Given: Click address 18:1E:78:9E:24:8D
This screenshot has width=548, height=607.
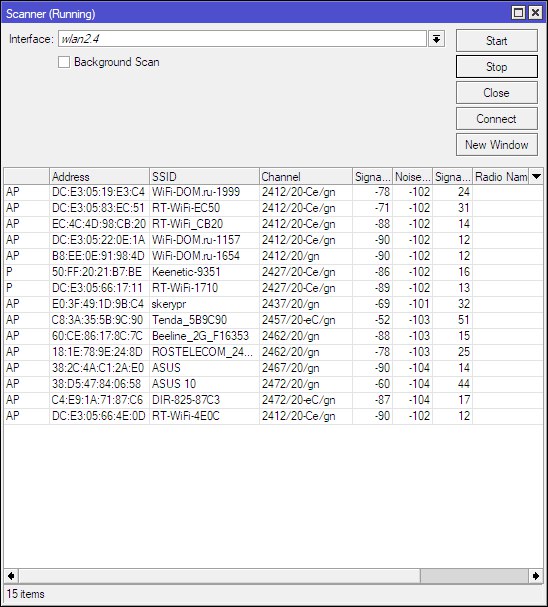Looking at the screenshot, I should [97, 352].
